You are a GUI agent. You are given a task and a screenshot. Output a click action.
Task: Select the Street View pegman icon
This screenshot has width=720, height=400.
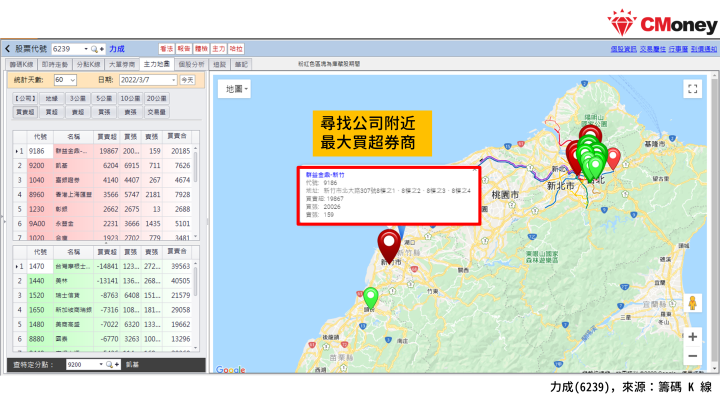click(x=692, y=303)
